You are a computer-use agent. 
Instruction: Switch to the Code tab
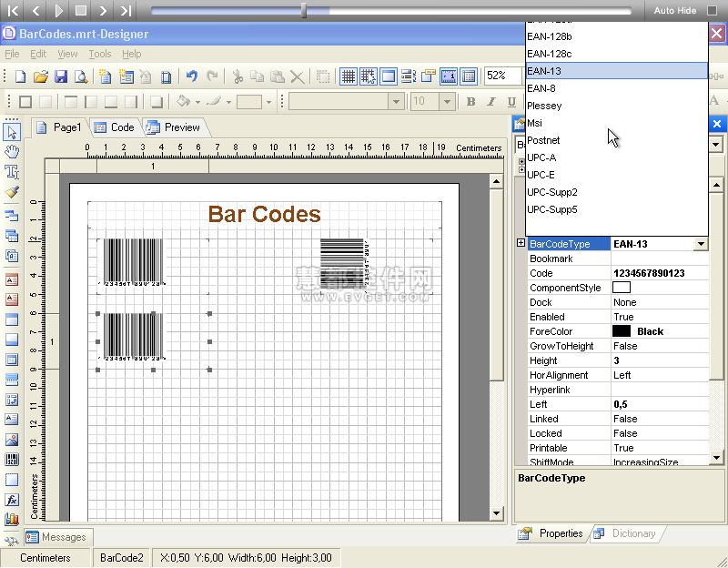(115, 127)
